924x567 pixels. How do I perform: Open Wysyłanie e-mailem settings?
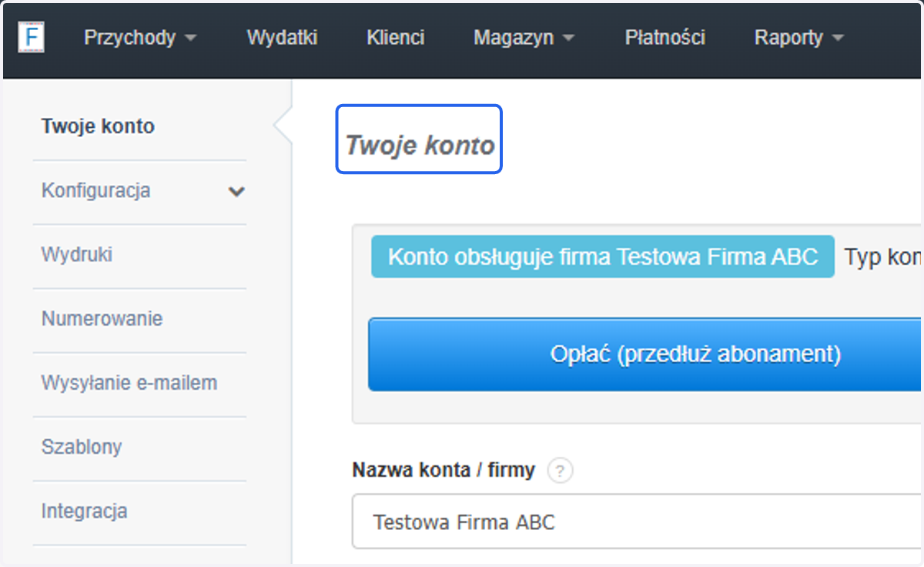[129, 383]
